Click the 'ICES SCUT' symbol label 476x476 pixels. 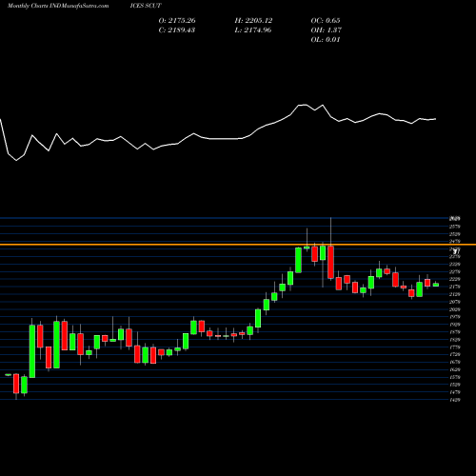[x=146, y=6]
